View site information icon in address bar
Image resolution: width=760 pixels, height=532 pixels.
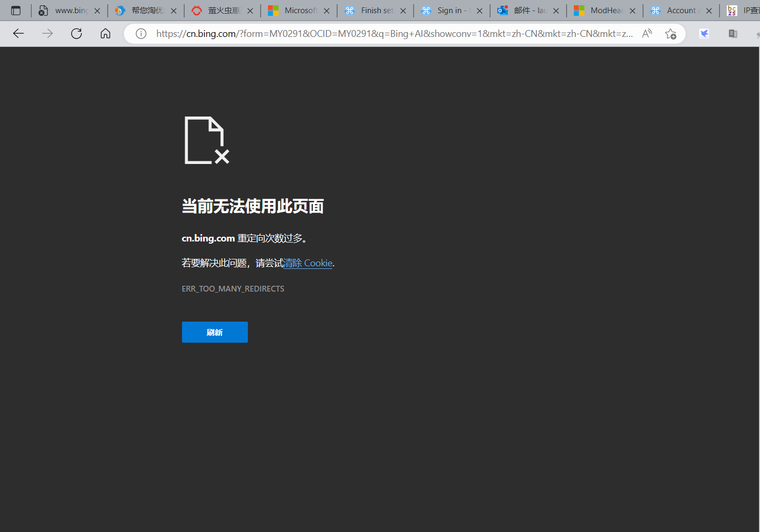coord(141,34)
